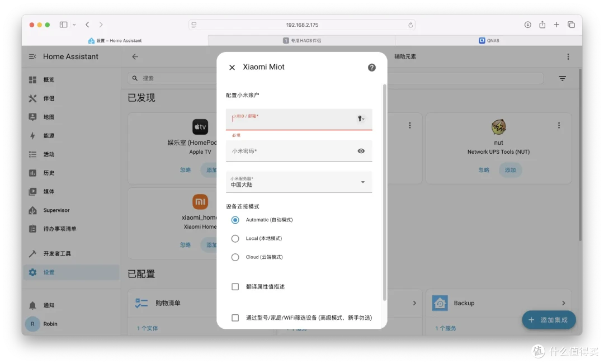Open help for Xiaomi Miot dialog
The width and height of the screenshot is (604, 364).
coord(371,68)
